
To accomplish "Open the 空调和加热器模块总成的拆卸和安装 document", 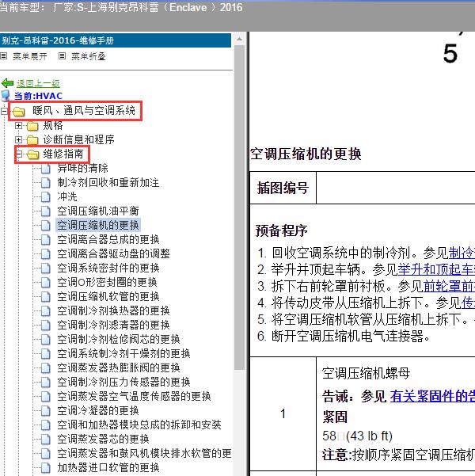I will pos(139,425).
